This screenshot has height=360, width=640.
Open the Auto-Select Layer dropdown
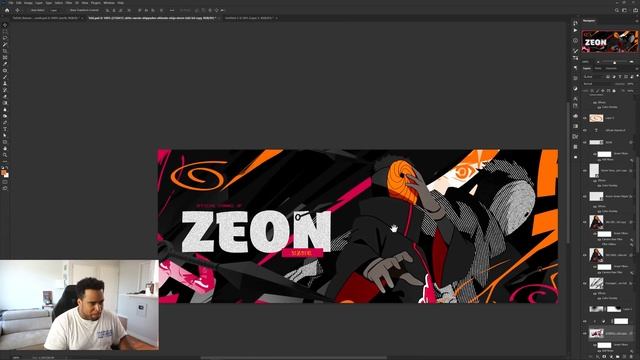(55, 10)
